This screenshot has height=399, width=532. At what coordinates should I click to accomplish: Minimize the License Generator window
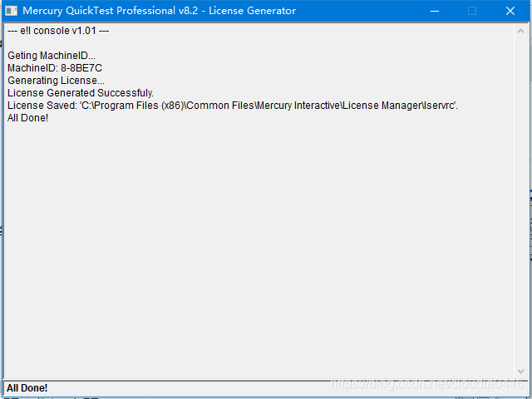click(435, 11)
